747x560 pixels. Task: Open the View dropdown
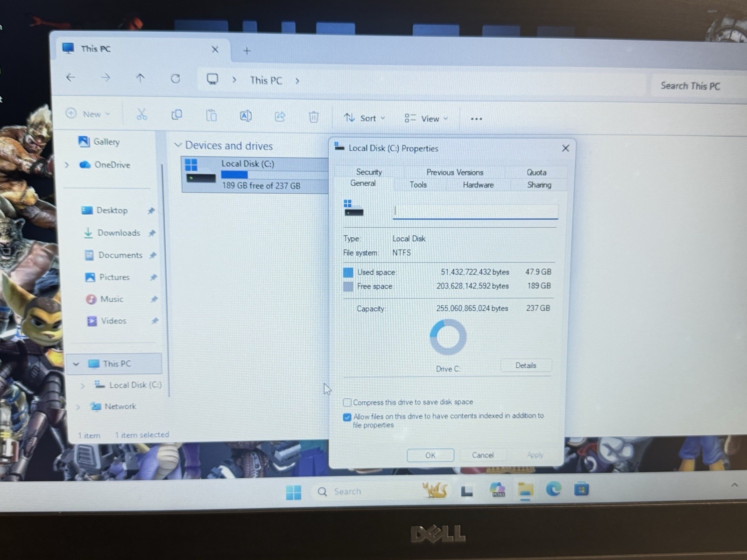point(426,119)
